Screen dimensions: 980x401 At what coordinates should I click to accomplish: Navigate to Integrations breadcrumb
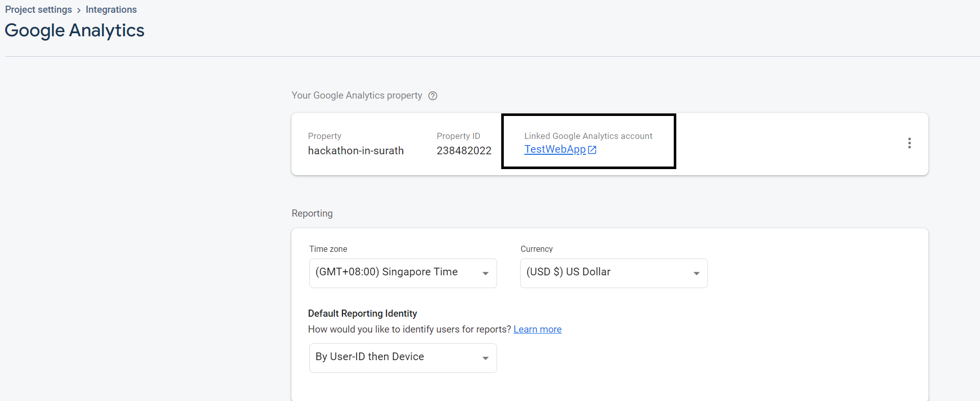pos(111,10)
